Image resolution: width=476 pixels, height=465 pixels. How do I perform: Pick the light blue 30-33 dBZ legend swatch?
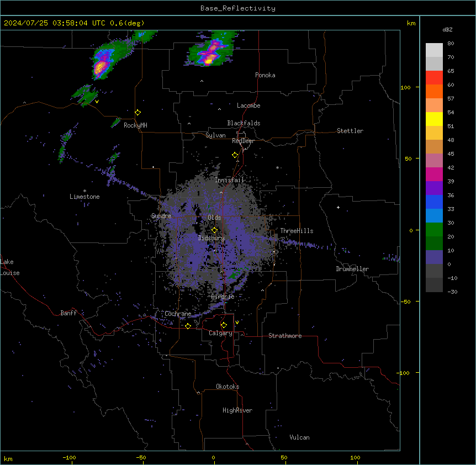click(x=434, y=215)
